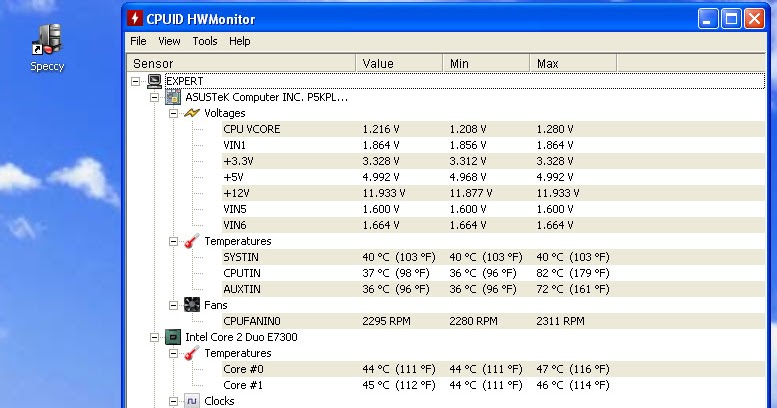Collapse the Voltages section

coord(173,113)
